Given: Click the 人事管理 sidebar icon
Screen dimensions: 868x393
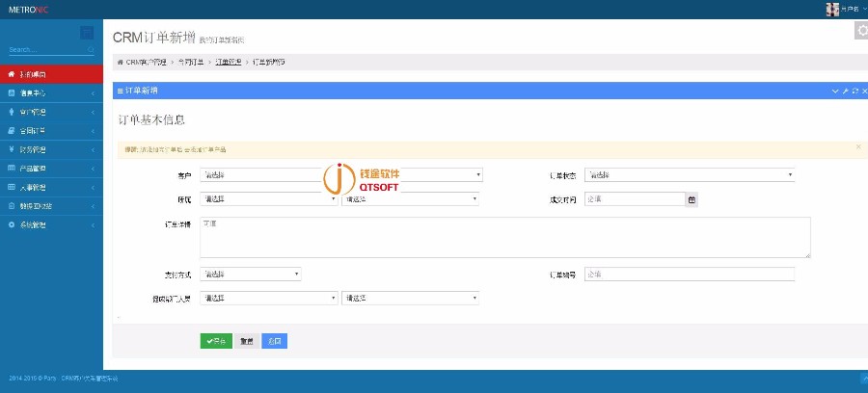Looking at the screenshot, I should click(x=12, y=187).
